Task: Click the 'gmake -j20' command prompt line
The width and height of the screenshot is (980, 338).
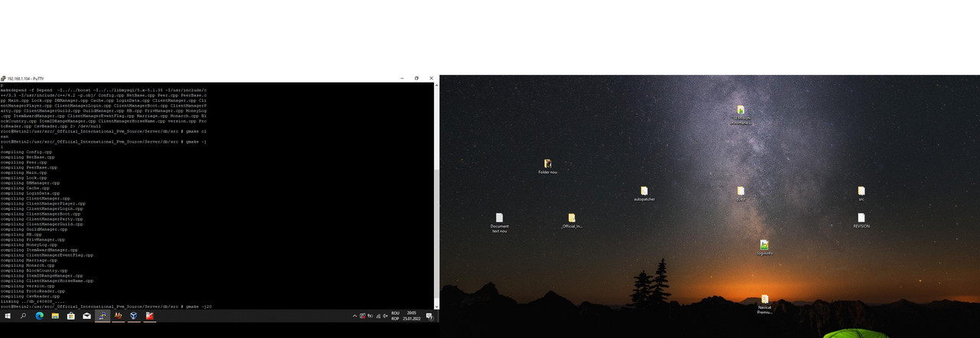Action: [106, 307]
